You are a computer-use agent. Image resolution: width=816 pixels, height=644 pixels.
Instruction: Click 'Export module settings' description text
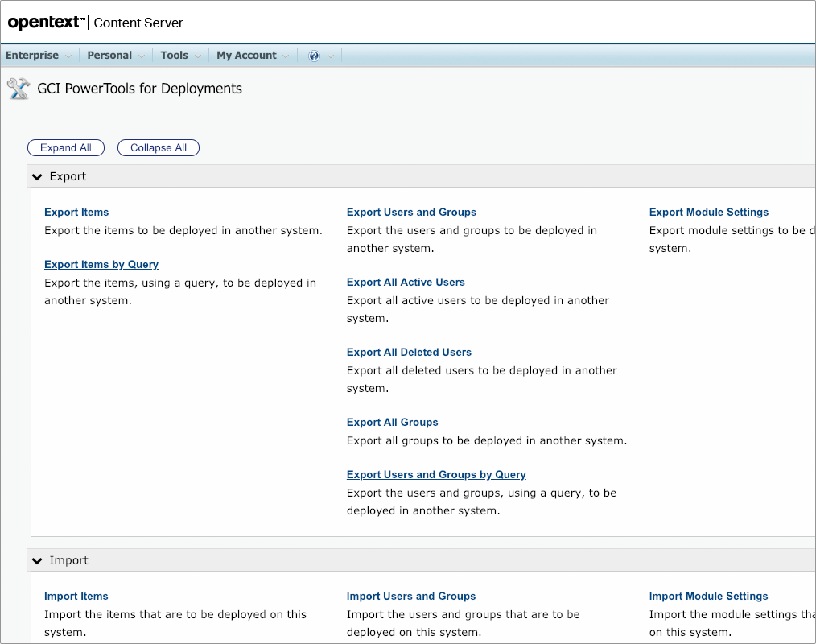point(732,239)
